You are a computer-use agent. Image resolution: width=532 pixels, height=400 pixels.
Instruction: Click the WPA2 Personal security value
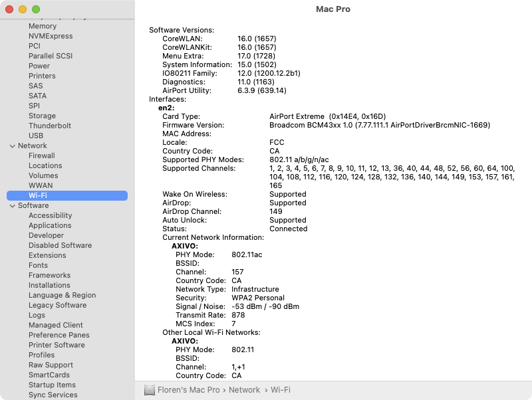point(258,298)
